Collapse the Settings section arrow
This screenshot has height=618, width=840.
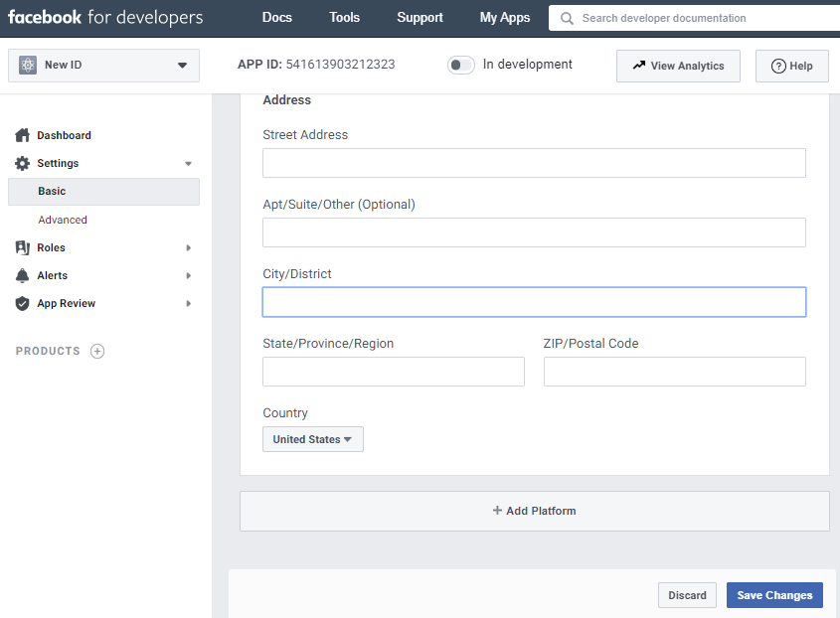[x=188, y=163]
